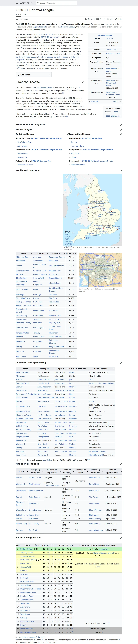Open the England clubs location map
138x644 pixels.
tap(93, 210)
